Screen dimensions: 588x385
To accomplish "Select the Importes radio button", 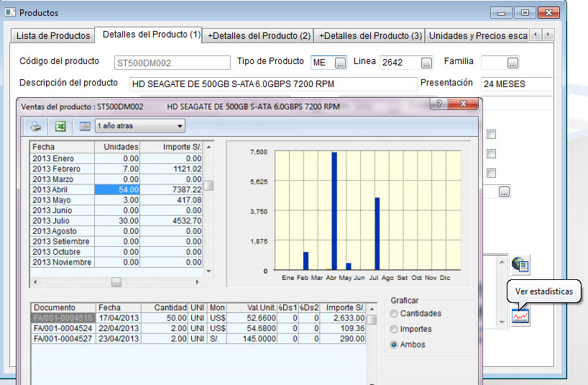I will click(393, 329).
